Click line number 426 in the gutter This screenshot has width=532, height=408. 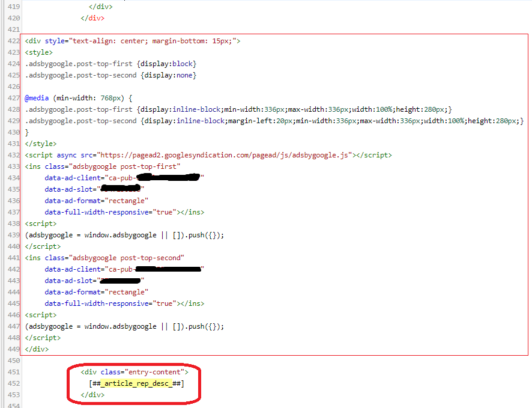[x=14, y=87]
